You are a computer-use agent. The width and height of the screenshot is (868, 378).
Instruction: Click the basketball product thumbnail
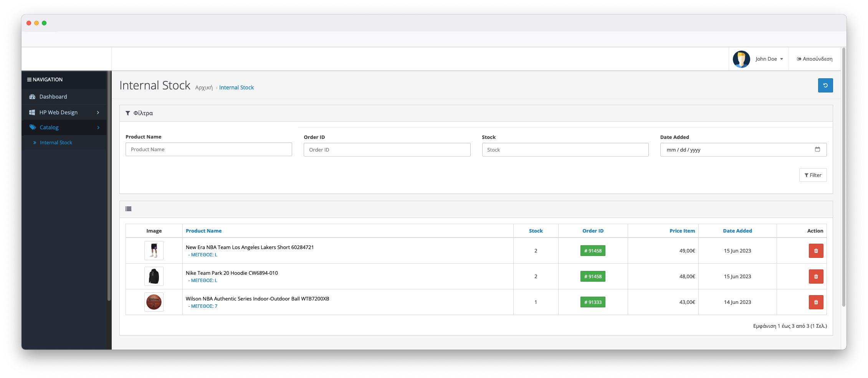tap(154, 302)
